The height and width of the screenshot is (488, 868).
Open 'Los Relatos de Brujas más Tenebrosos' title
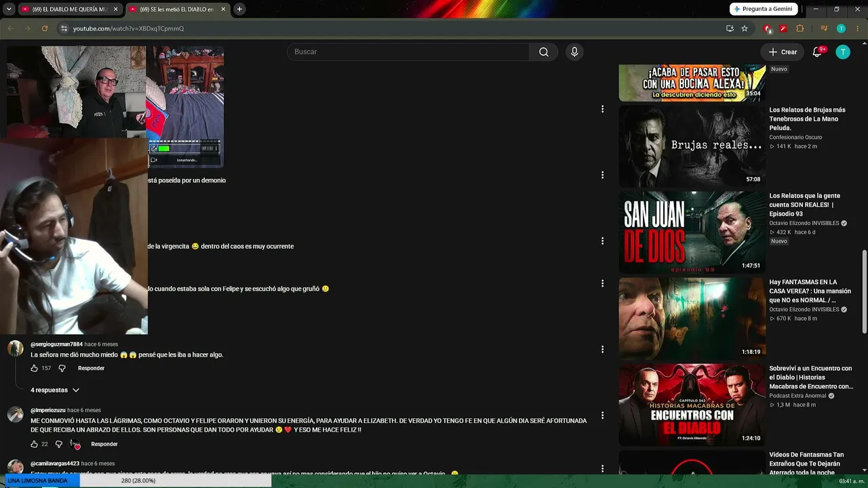click(x=807, y=119)
